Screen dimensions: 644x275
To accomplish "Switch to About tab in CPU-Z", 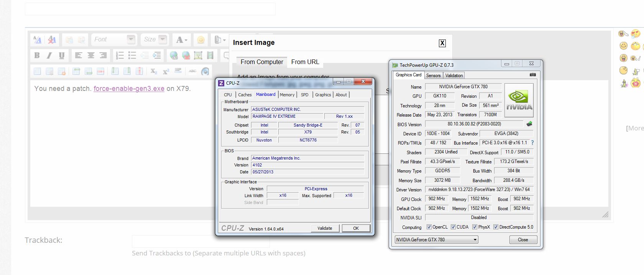I will tap(341, 95).
